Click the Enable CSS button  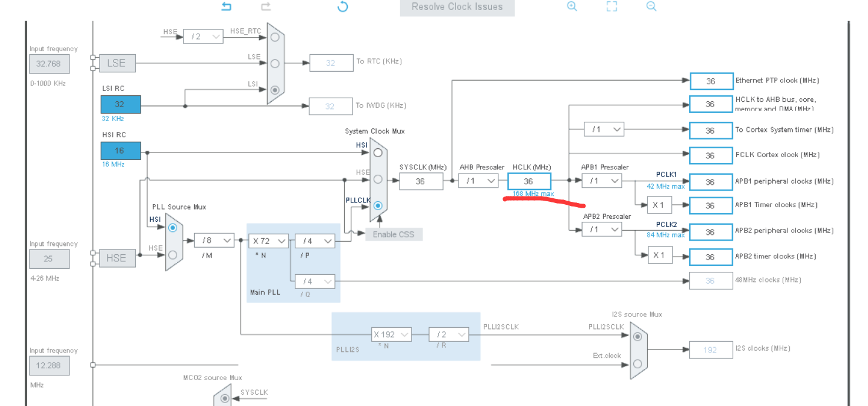click(x=394, y=234)
